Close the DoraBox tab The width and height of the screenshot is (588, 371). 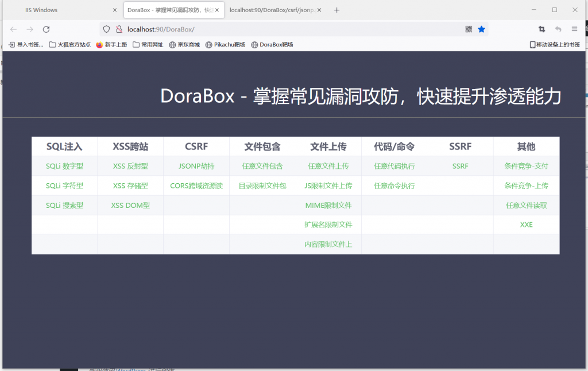tap(216, 10)
